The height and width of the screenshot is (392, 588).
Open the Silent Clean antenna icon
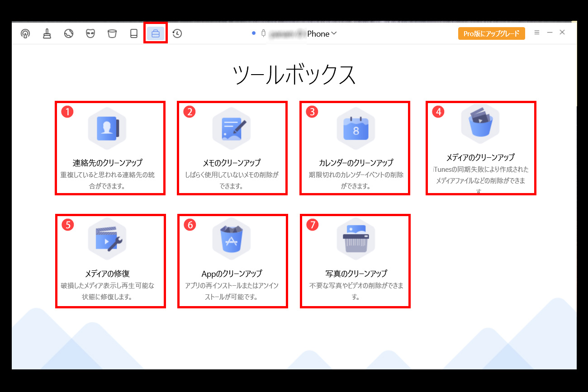tap(25, 33)
